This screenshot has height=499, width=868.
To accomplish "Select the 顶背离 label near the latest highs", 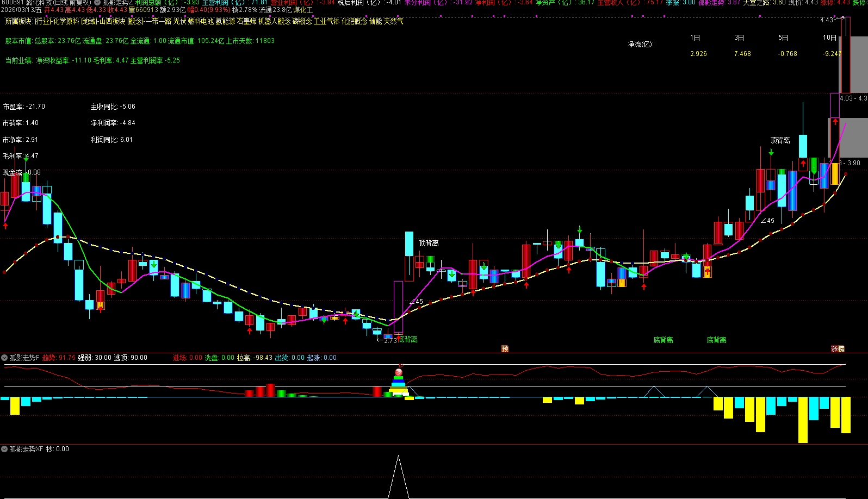I will click(x=780, y=140).
